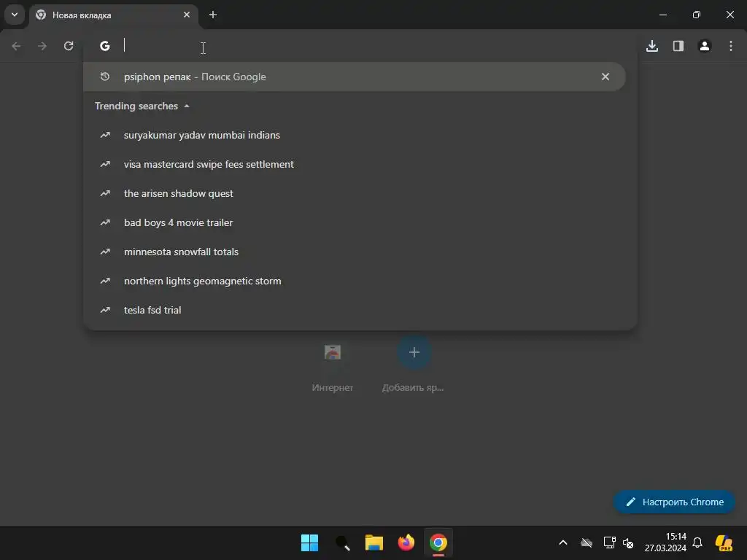747x560 pixels.
Task: Reload the current page
Action: tap(69, 46)
